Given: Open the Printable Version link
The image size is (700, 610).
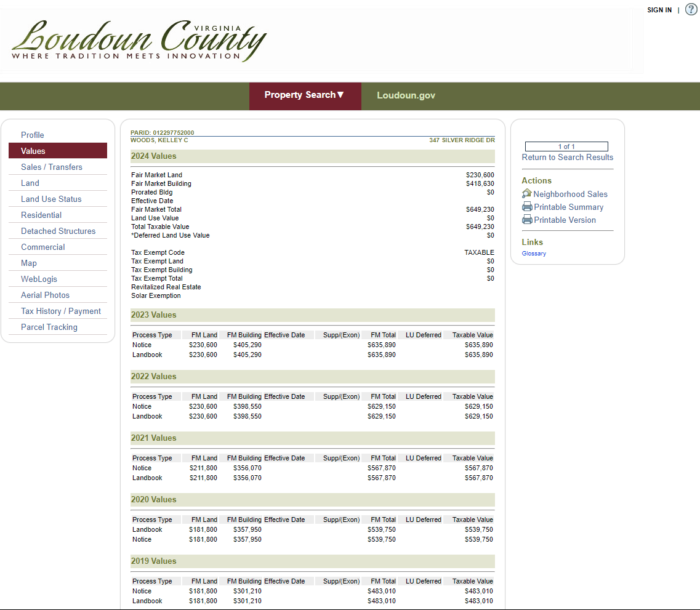Looking at the screenshot, I should (x=565, y=220).
